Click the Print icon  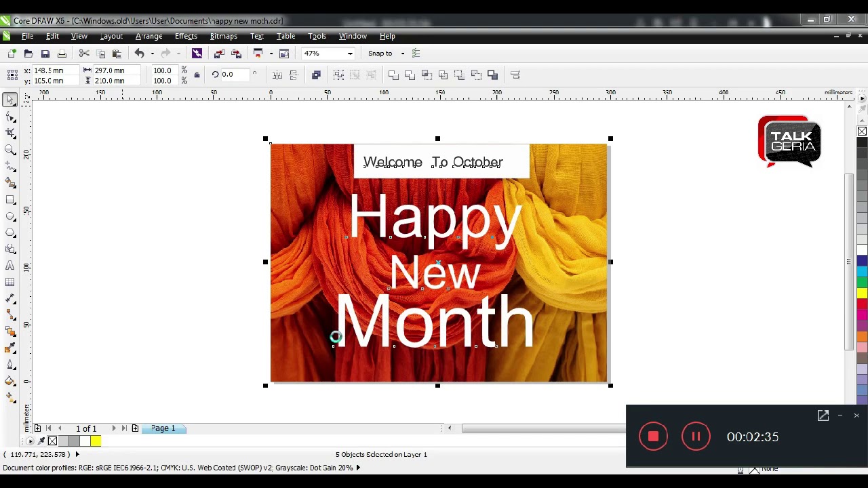point(62,54)
